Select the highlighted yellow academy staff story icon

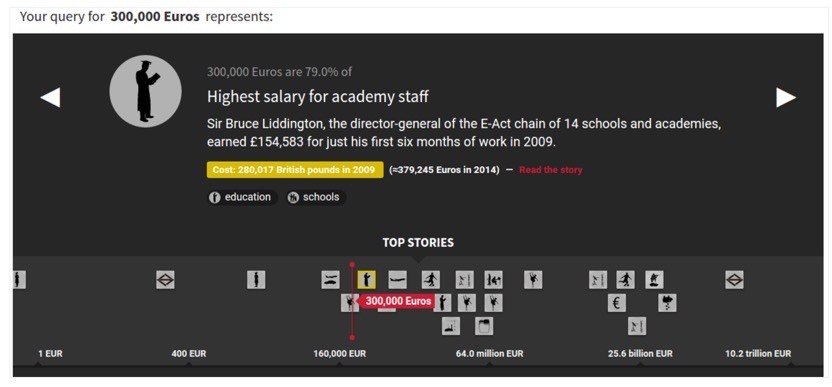click(367, 280)
